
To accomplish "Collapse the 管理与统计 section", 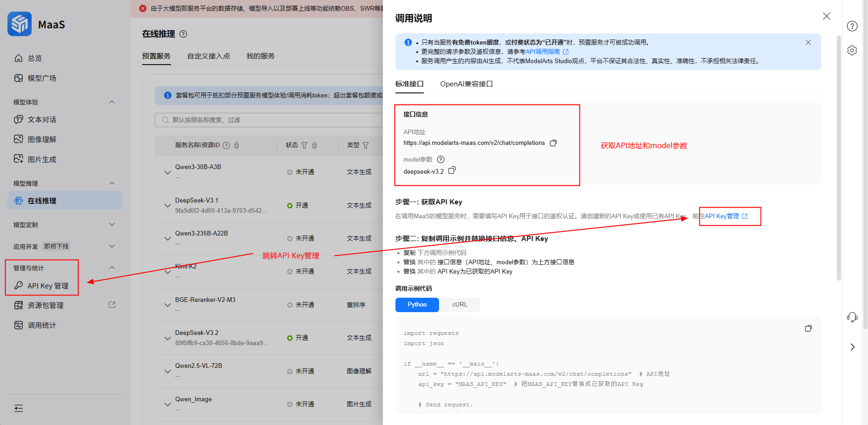I will click(112, 268).
